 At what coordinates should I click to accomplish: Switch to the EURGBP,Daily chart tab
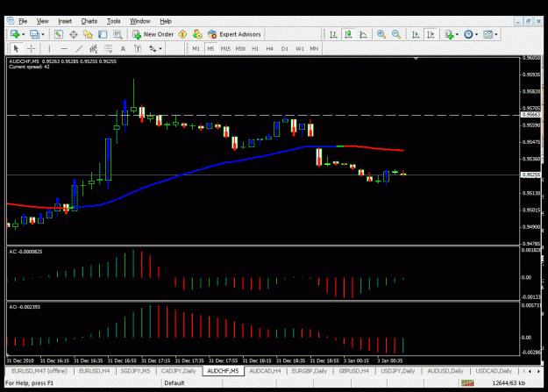(310, 371)
